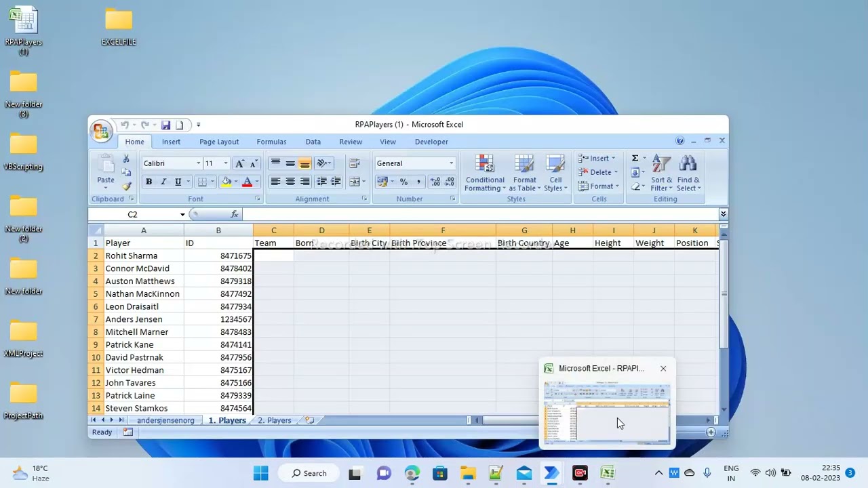This screenshot has height=488, width=868.
Task: Click the insert function fx icon
Action: [x=235, y=214]
